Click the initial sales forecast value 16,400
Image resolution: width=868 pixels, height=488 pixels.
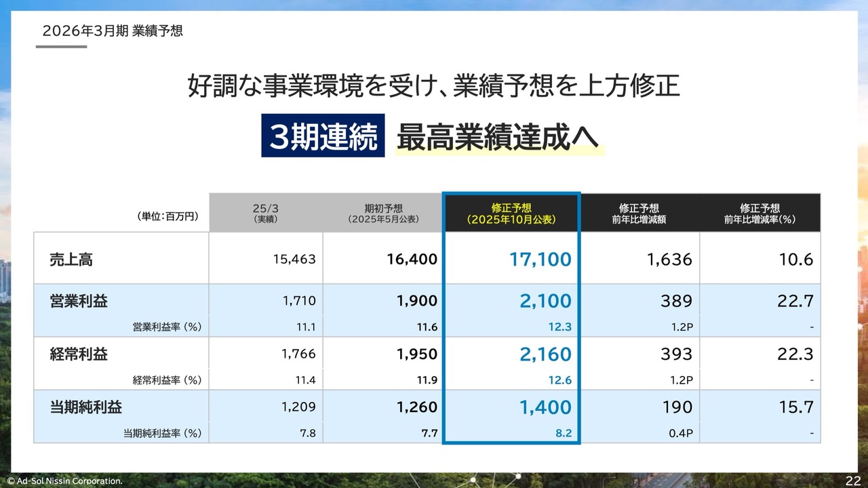click(412, 259)
